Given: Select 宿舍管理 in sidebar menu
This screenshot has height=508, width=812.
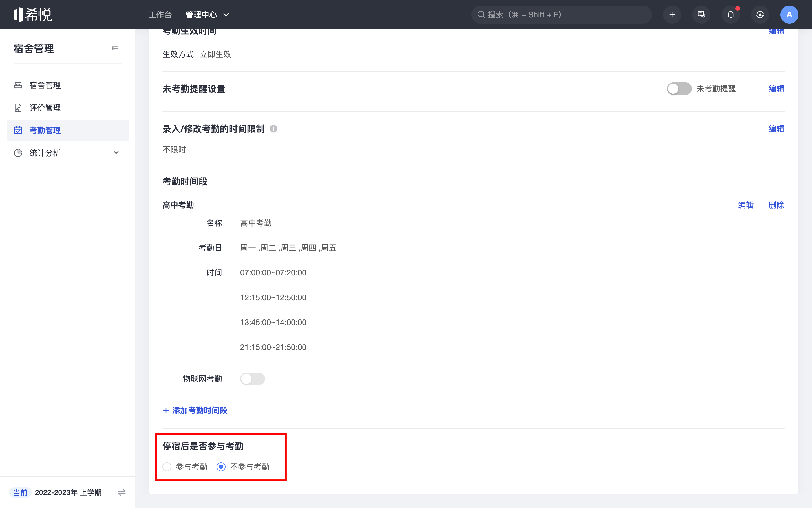Looking at the screenshot, I should [x=68, y=85].
